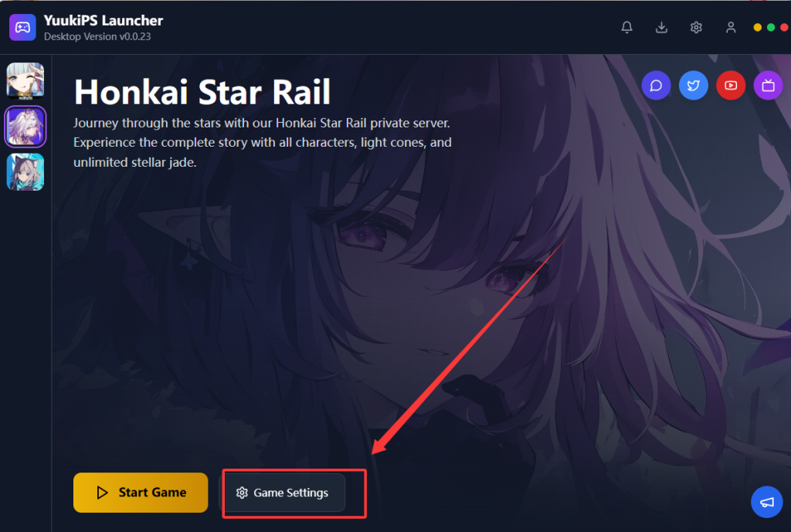
Task: Open launcher settings gear in header
Action: 696,27
